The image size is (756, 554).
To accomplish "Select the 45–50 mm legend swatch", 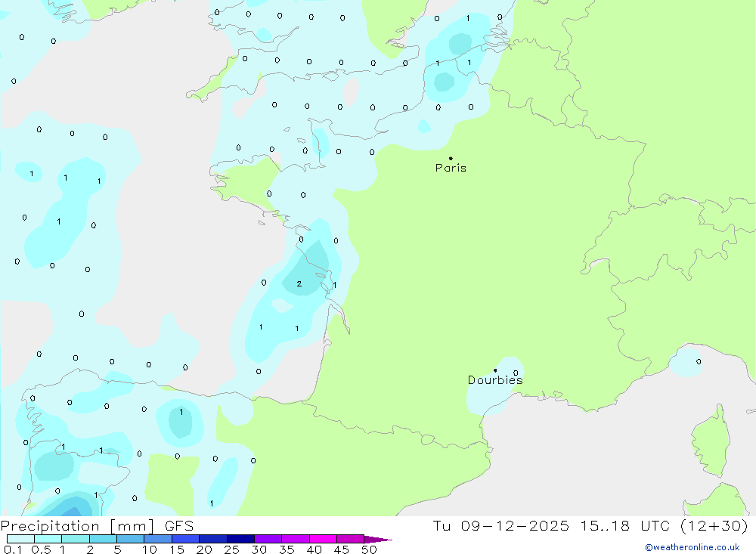I will click(351, 539).
